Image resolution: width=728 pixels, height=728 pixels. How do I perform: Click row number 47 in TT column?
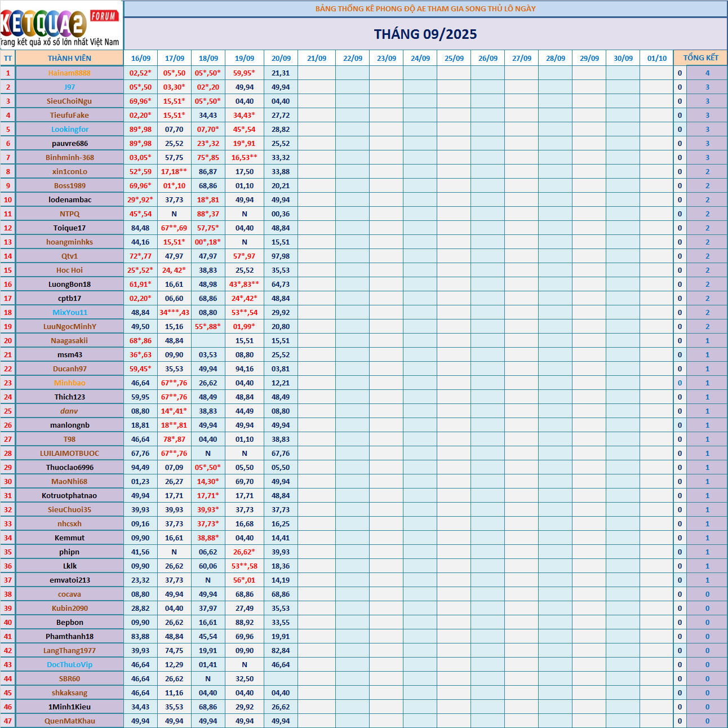[8, 721]
